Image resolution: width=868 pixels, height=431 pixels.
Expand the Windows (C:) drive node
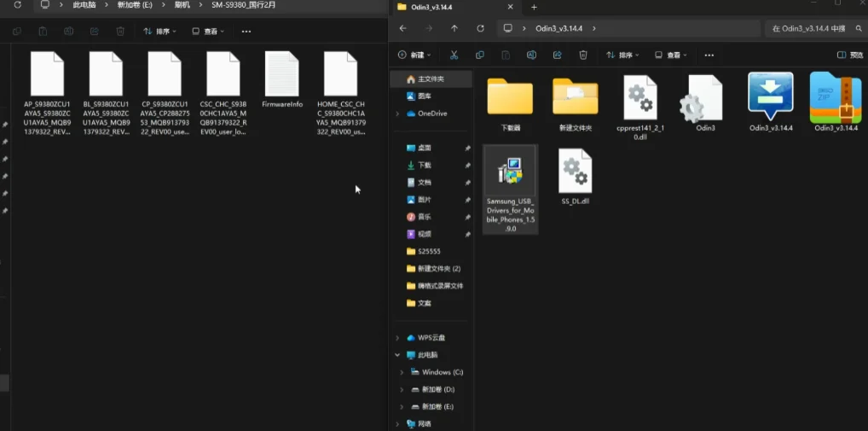[402, 372]
